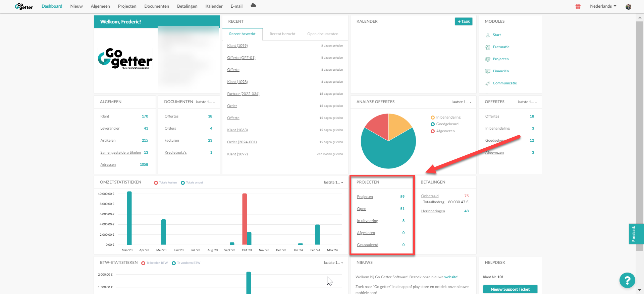Open Herinneringen link

(433, 211)
